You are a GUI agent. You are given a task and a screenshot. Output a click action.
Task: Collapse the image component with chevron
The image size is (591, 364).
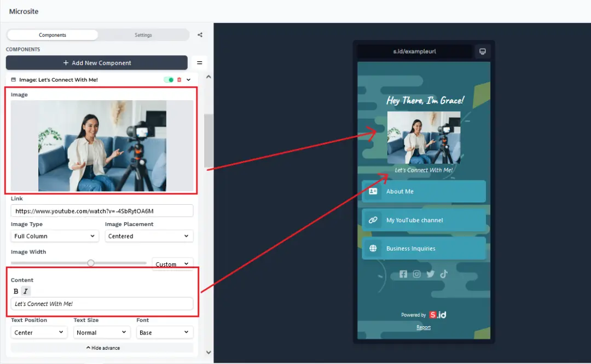(x=189, y=80)
